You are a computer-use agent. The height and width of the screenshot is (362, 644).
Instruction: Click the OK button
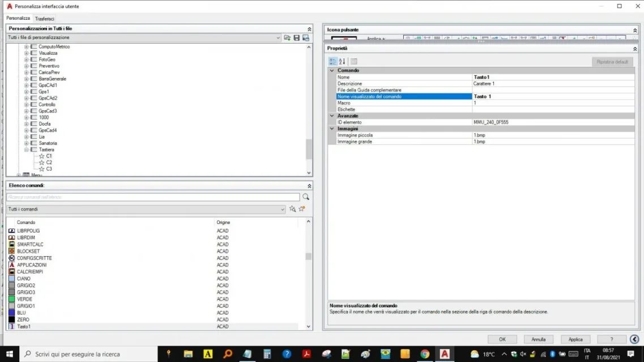click(502, 339)
